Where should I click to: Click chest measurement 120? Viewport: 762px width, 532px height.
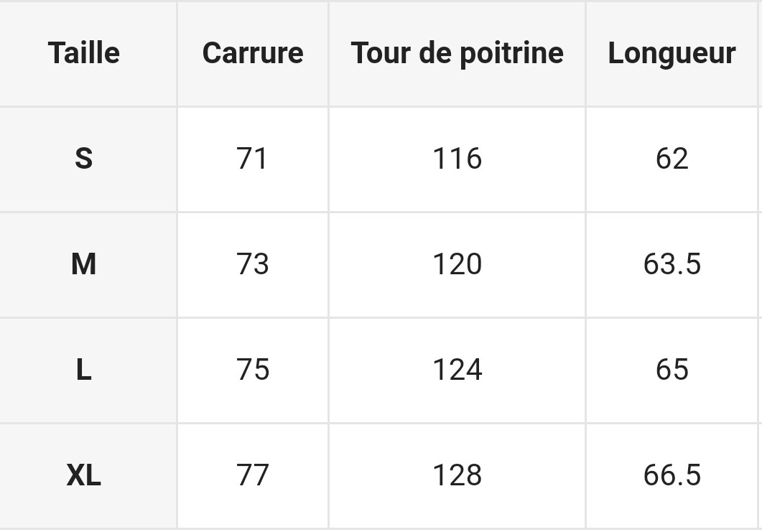[457, 264]
